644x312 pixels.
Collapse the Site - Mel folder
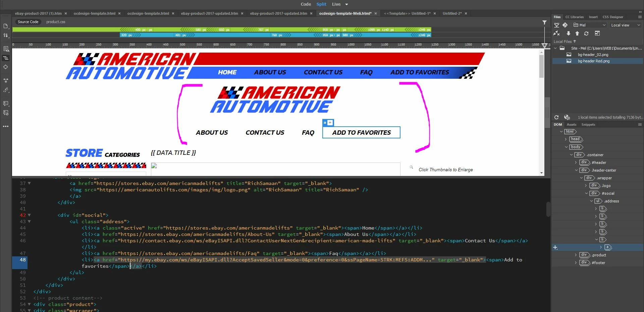point(555,48)
